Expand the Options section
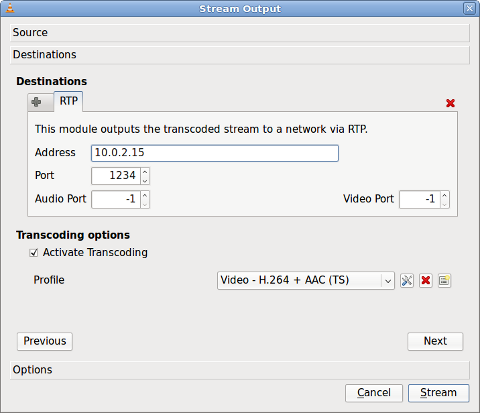 [240, 370]
